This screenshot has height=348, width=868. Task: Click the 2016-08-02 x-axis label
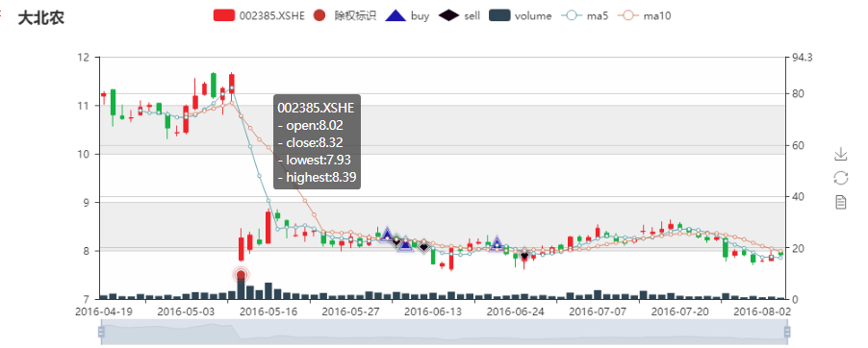click(762, 311)
